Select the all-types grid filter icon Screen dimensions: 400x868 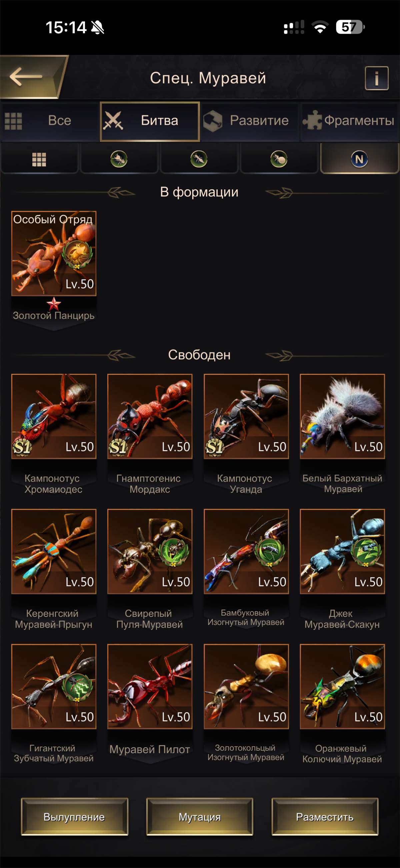[39, 159]
